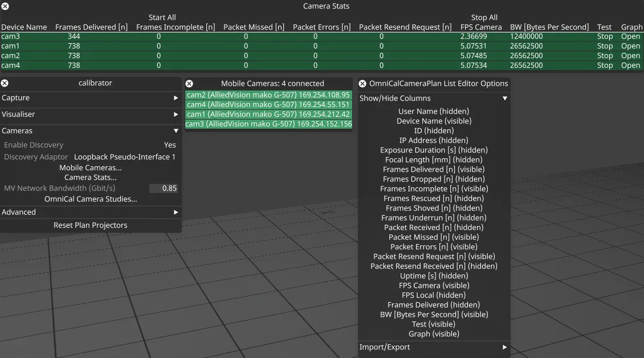Select cam2 in Mobile Cameras list
The image size is (644, 358).
point(268,95)
